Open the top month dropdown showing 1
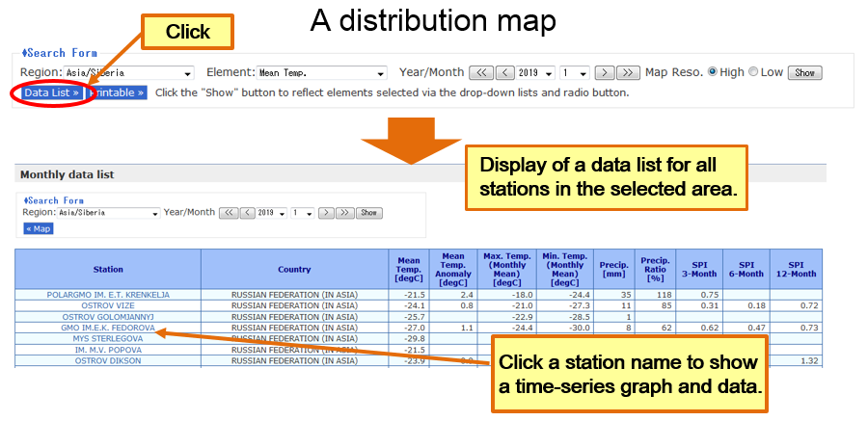The height and width of the screenshot is (421, 868). 575,73
